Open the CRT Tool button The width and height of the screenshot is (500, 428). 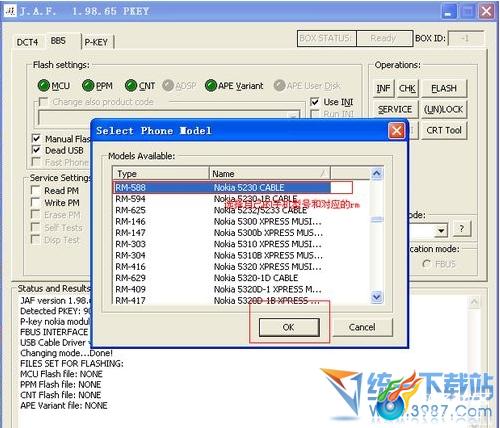point(444,130)
